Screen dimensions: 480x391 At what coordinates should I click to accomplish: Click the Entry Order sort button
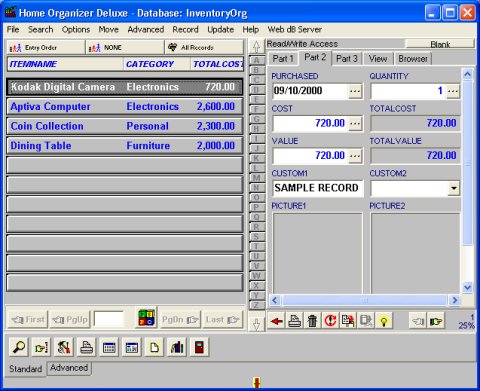point(45,48)
